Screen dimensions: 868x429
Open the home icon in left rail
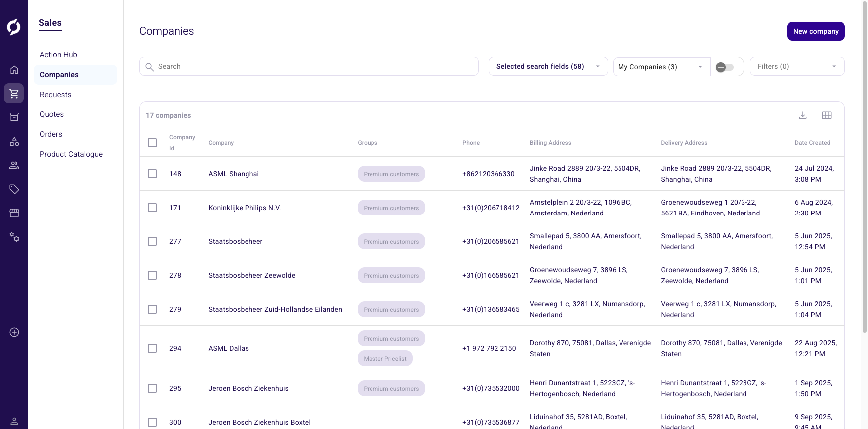14,70
